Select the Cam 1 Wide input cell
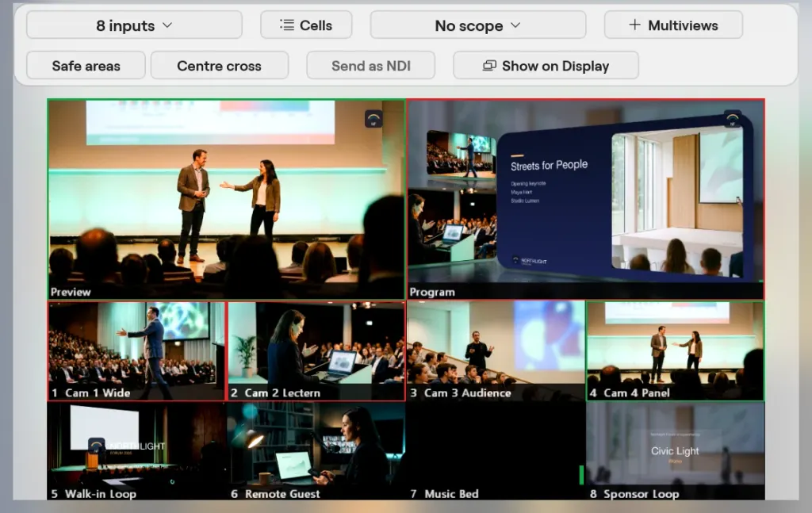 [136, 351]
